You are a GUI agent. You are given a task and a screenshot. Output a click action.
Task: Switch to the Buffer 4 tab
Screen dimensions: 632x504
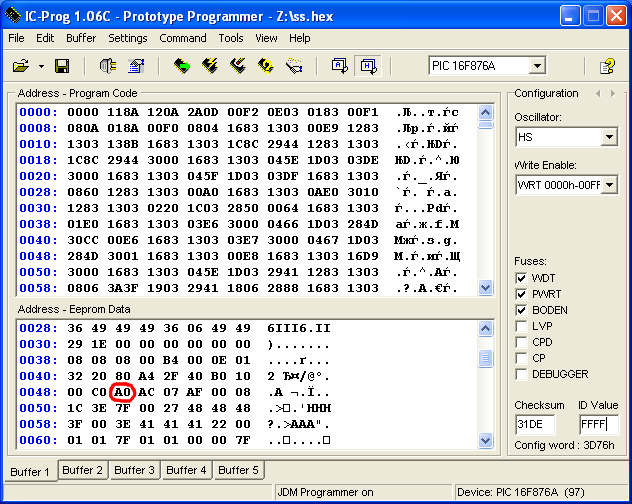(186, 470)
